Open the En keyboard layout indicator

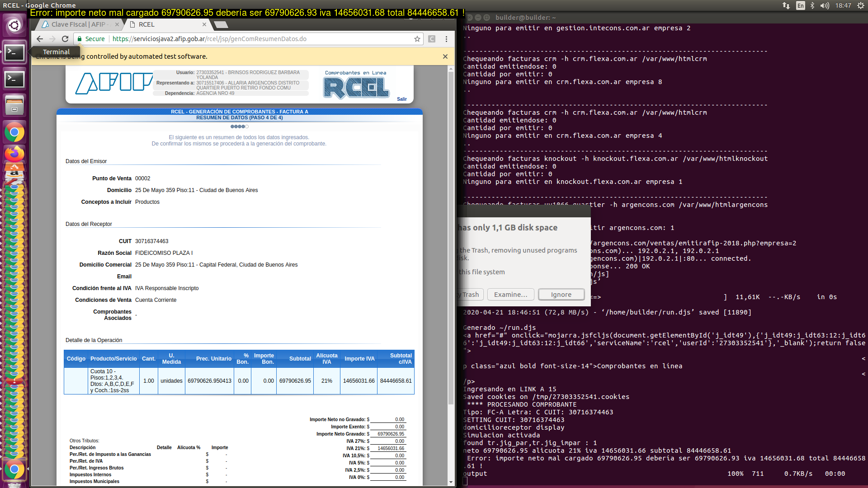[801, 5]
